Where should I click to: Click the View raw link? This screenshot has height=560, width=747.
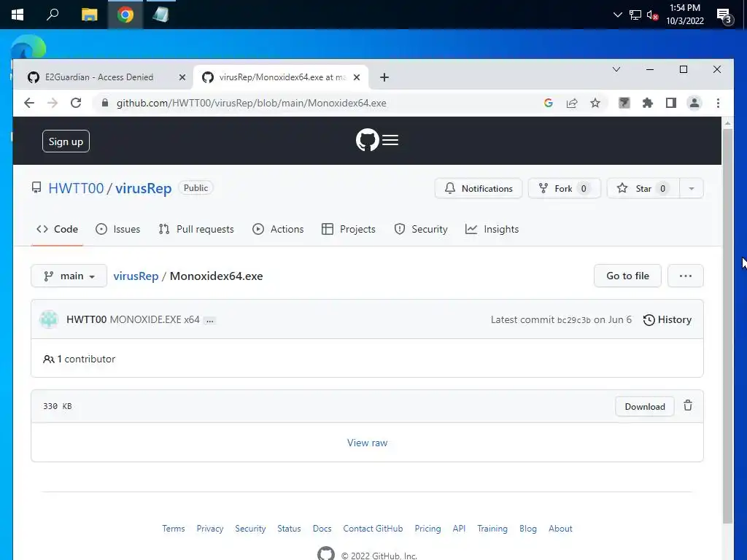[368, 443]
